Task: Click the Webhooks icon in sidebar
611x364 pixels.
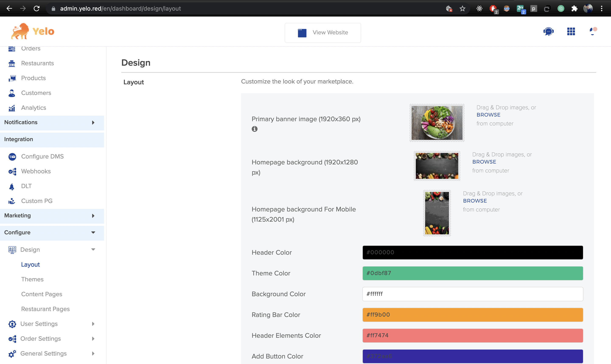Action: [12, 171]
